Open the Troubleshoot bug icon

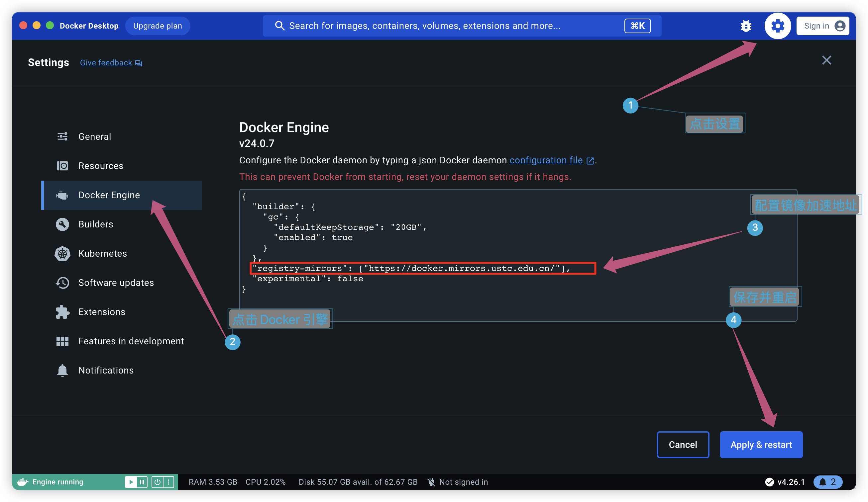click(x=746, y=26)
